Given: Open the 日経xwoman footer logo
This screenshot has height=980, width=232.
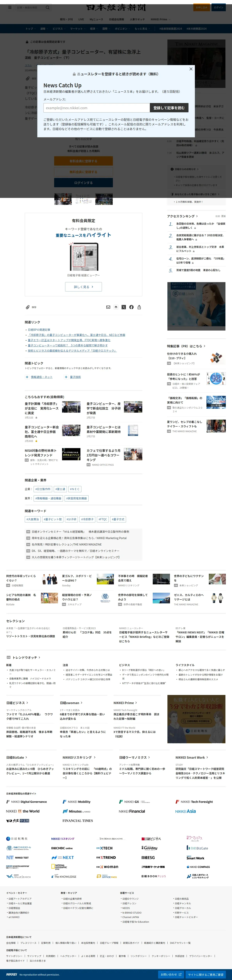Looking at the screenshot, I should coord(107,867).
